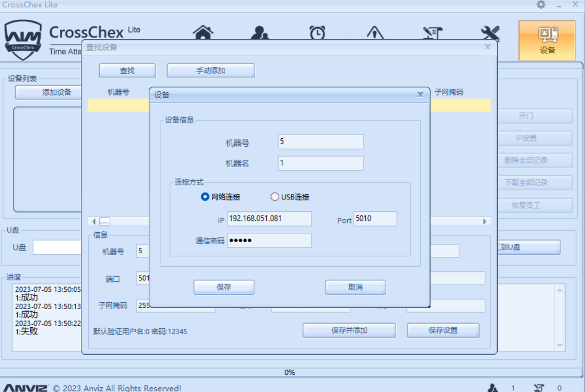This screenshot has height=392, width=585.
Task: Click the 0% progress bar
Action: pos(290,372)
